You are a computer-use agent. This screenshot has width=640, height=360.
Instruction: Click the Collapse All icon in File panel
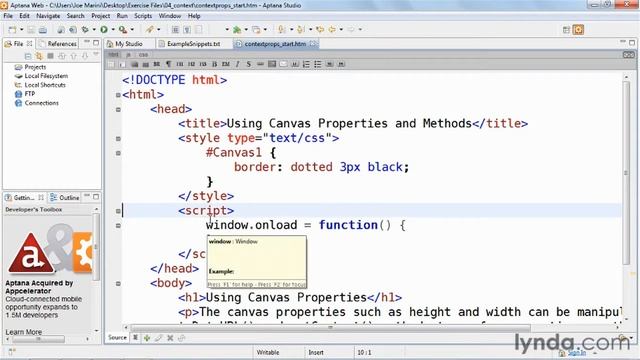coord(28,56)
